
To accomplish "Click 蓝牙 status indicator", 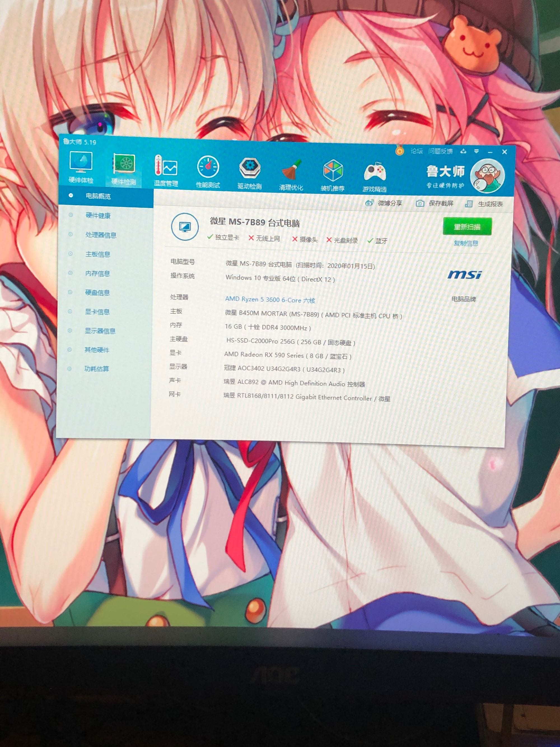I will point(377,241).
